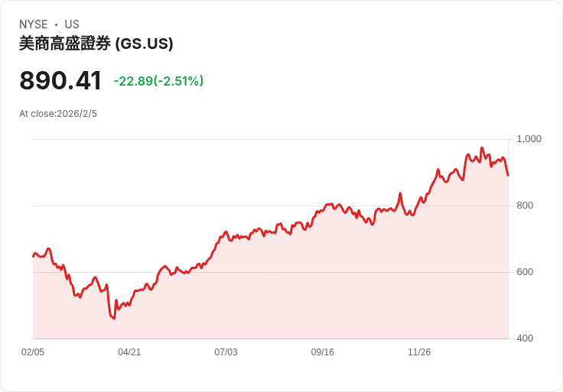Click the chart's lowest trough before 04/21
The image size is (563, 392).
click(x=114, y=318)
